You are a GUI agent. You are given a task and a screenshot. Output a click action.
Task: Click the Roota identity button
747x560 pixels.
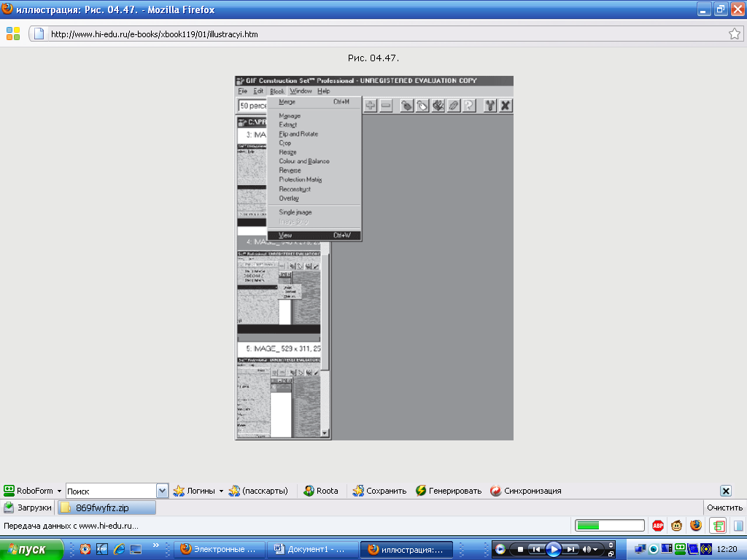click(321, 491)
